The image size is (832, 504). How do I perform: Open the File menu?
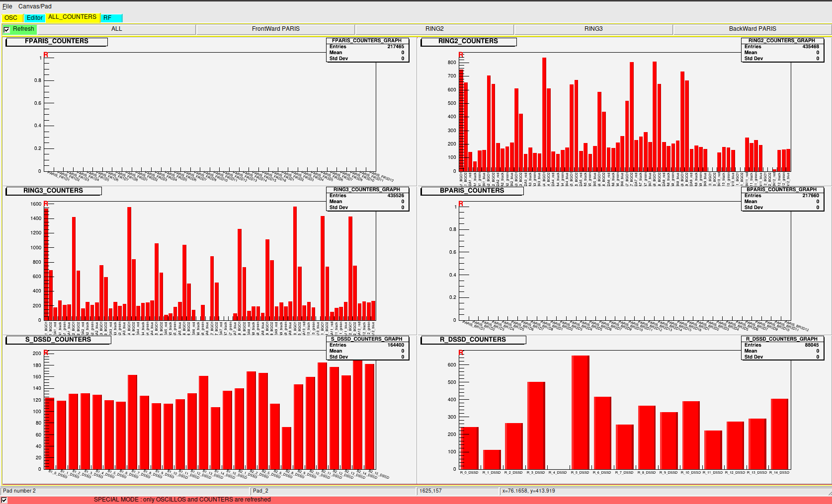pos(7,6)
